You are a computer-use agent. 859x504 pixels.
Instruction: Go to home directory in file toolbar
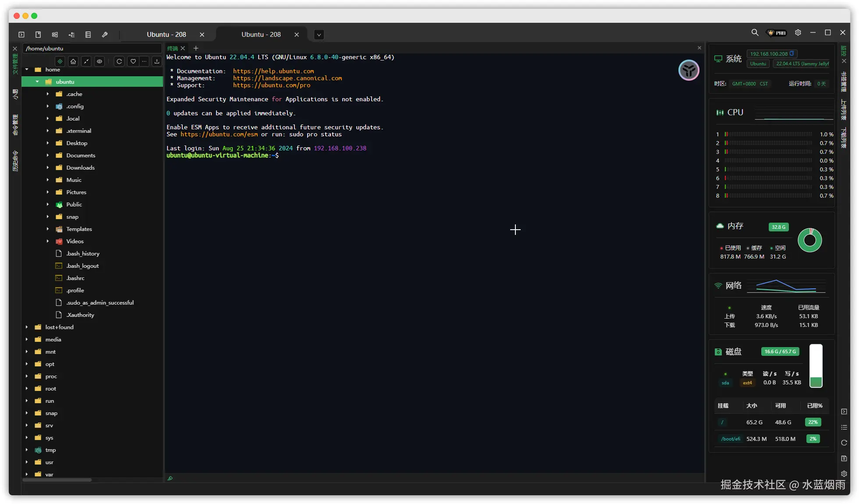tap(73, 61)
